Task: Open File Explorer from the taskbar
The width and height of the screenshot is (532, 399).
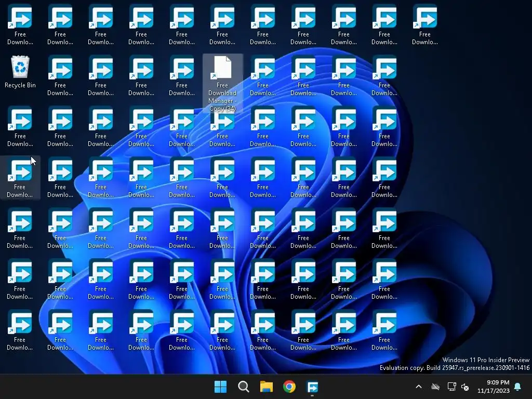Action: 267,387
